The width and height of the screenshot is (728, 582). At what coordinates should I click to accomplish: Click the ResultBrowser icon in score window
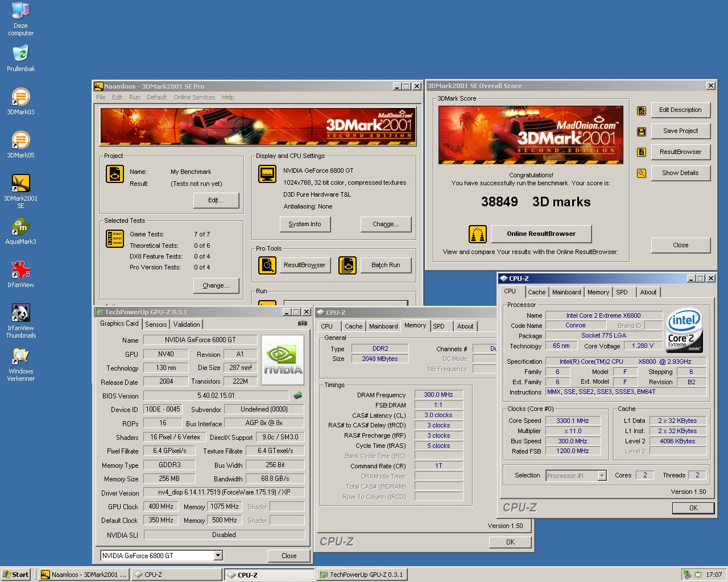click(642, 152)
